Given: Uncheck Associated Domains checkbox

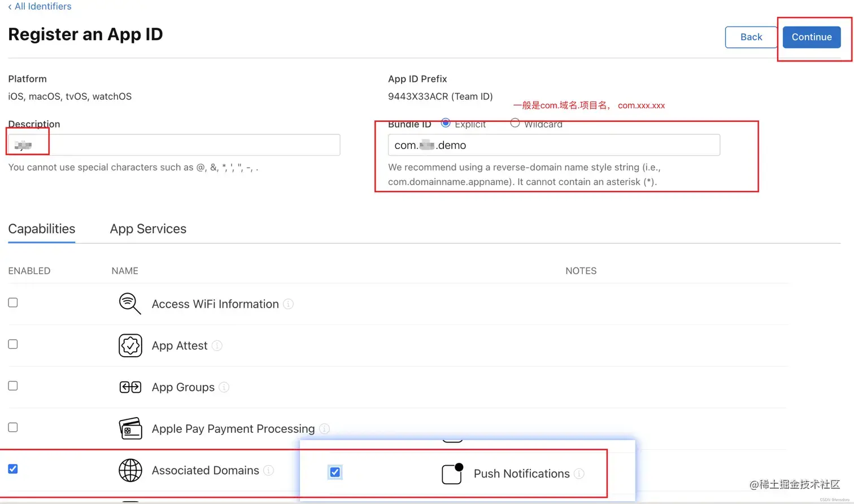Looking at the screenshot, I should (x=13, y=469).
